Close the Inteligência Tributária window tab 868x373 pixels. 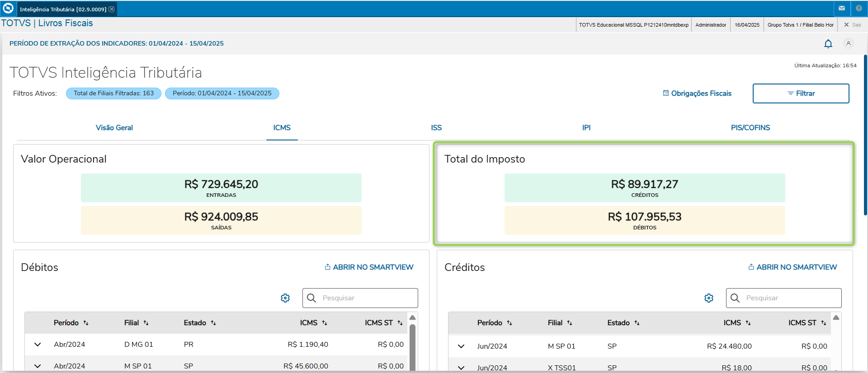(x=112, y=9)
